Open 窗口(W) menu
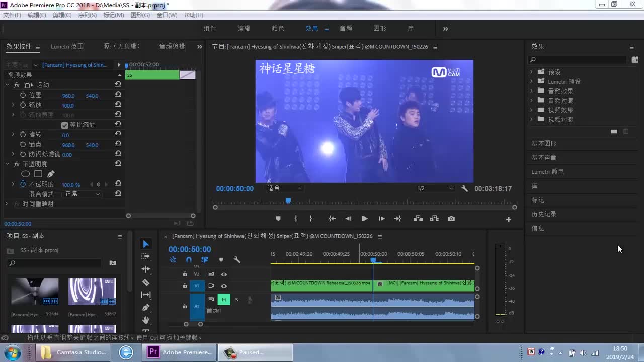The image size is (644, 362). [167, 15]
